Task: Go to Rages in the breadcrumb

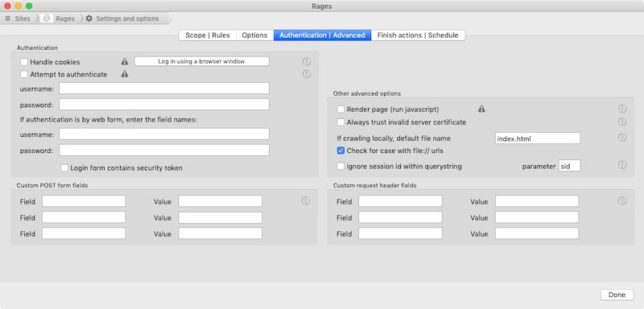Action: 65,19
